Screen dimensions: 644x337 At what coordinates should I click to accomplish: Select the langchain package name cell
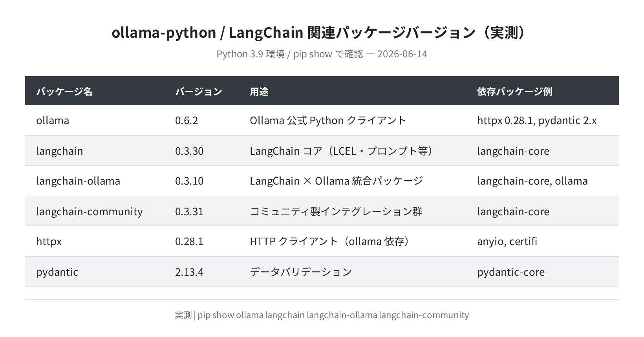[60, 151]
